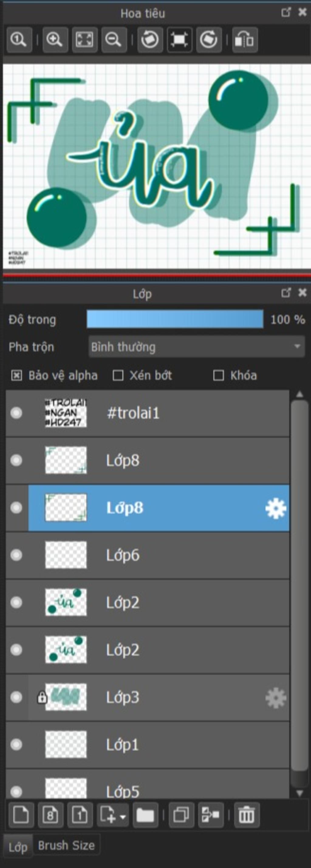Select the Lớp6 layer

pos(147,555)
